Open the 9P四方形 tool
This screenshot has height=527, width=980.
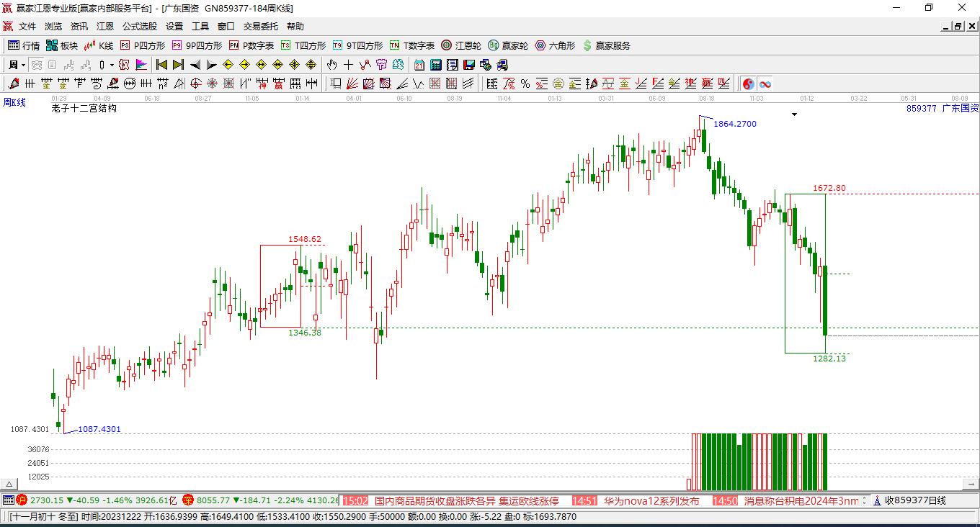point(197,45)
